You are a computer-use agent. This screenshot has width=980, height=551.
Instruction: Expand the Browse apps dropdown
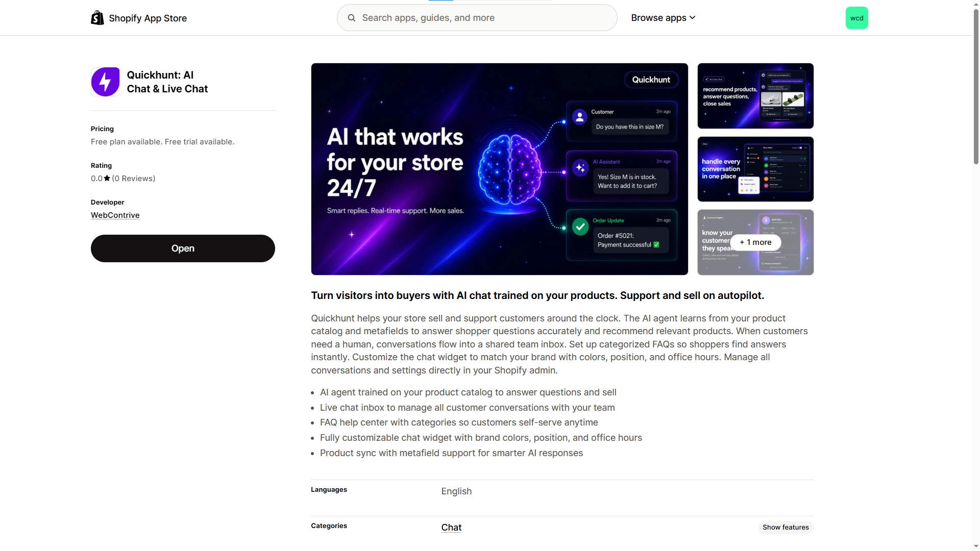pyautogui.click(x=663, y=18)
